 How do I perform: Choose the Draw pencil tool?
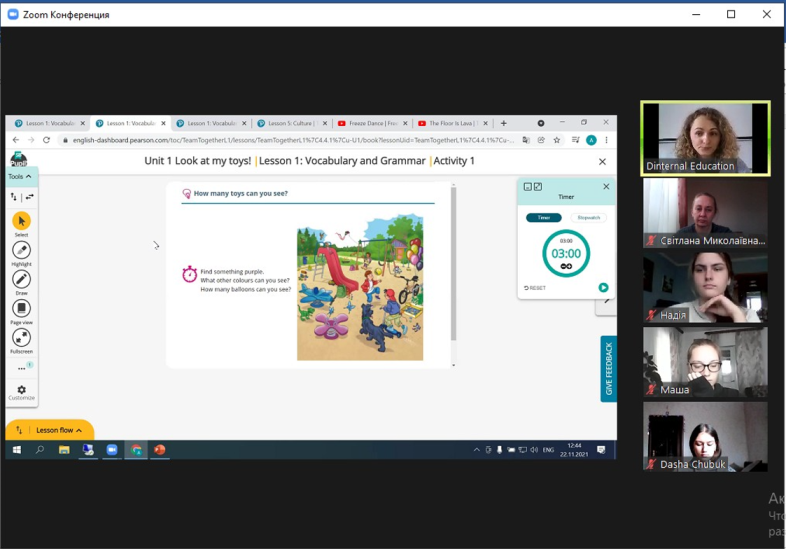[21, 279]
